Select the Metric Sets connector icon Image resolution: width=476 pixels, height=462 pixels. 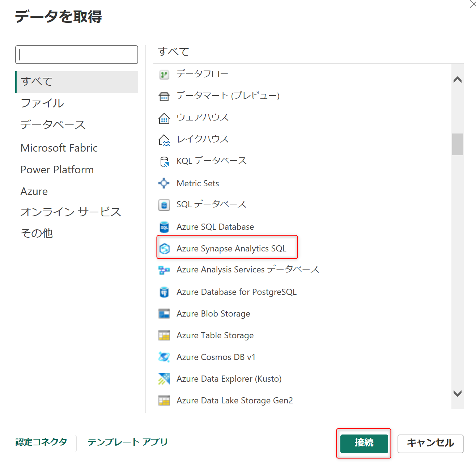coord(164,183)
